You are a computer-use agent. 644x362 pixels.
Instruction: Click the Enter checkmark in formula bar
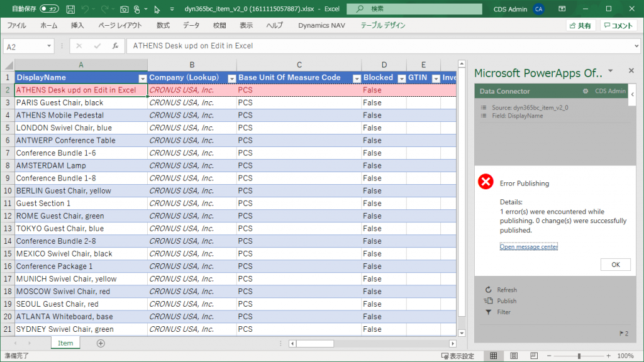[97, 46]
